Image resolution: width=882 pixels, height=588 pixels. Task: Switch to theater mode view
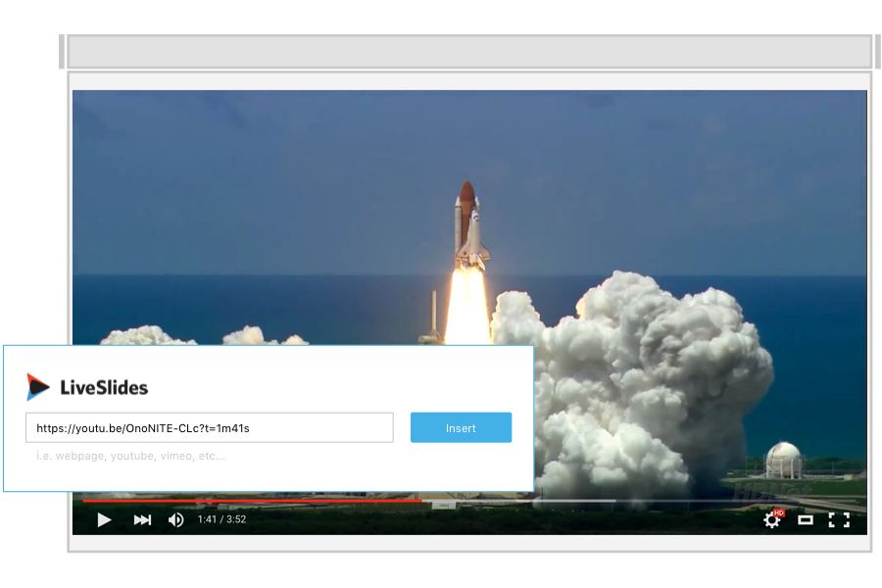coord(806,520)
